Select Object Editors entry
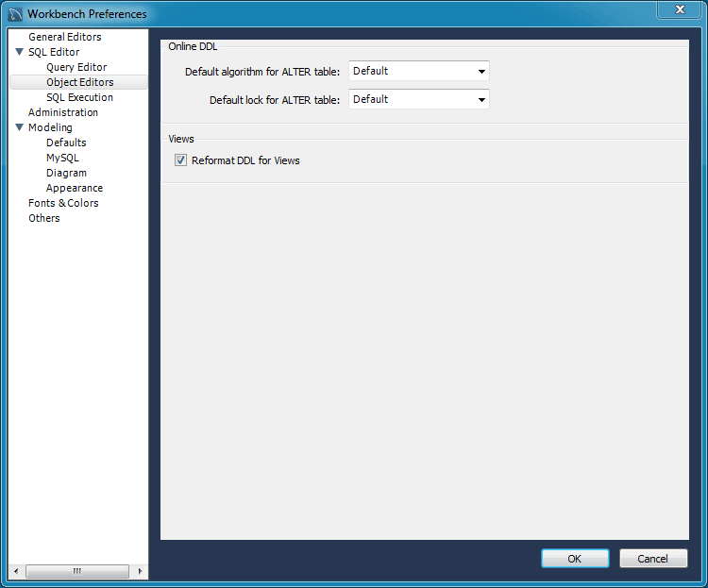The width and height of the screenshot is (708, 588). pyautogui.click(x=78, y=82)
